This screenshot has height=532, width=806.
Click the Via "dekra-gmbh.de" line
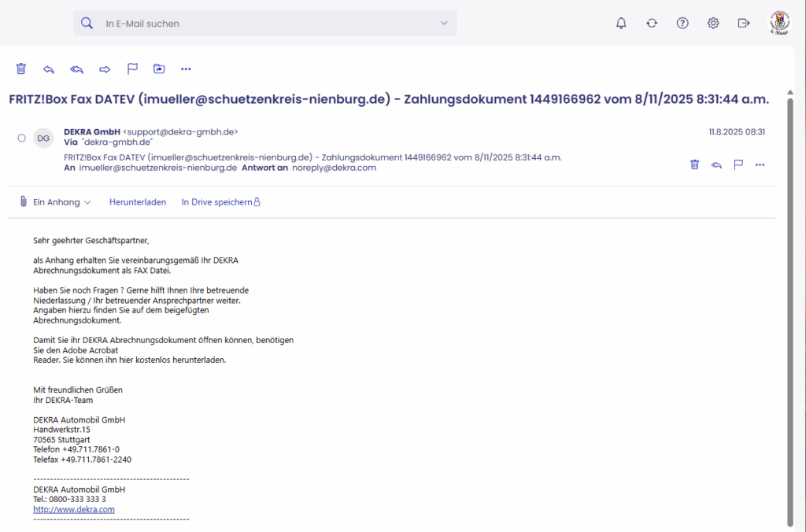[x=109, y=142]
